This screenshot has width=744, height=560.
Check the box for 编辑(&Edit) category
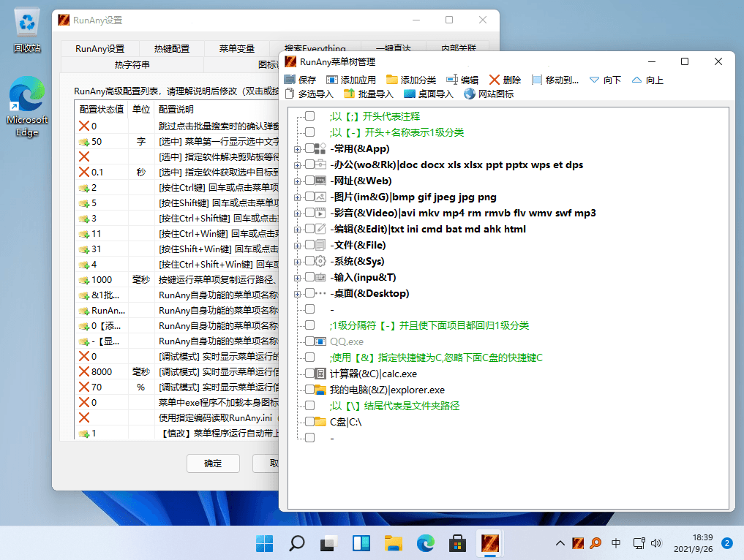(310, 229)
